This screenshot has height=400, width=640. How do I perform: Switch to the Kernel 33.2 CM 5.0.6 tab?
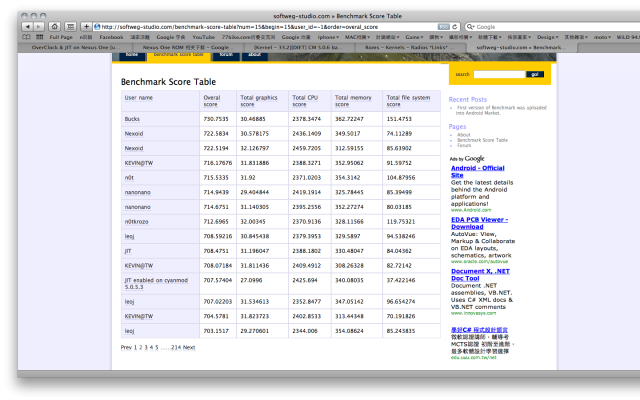tap(300, 48)
